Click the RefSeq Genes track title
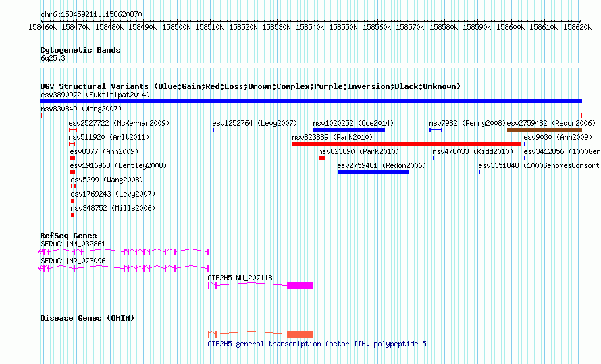601x364 pixels. coord(68,236)
